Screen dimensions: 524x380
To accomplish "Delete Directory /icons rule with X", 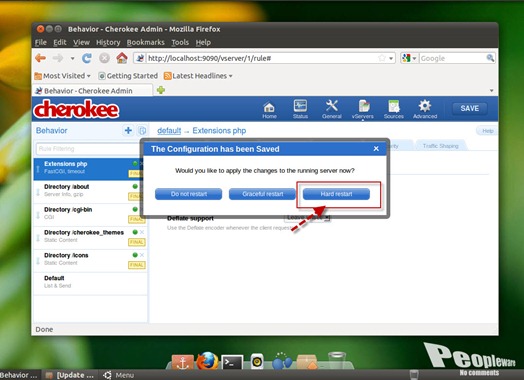I will (x=142, y=255).
